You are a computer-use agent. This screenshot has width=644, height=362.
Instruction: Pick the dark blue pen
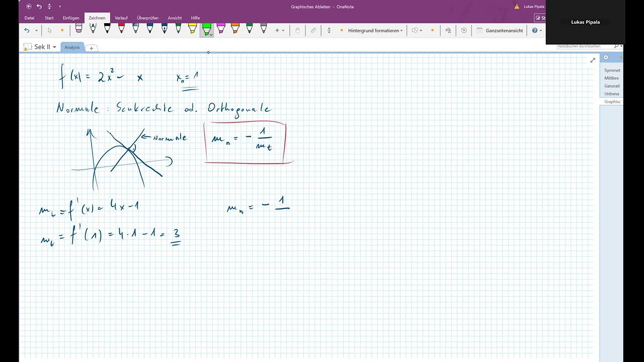[x=150, y=28]
